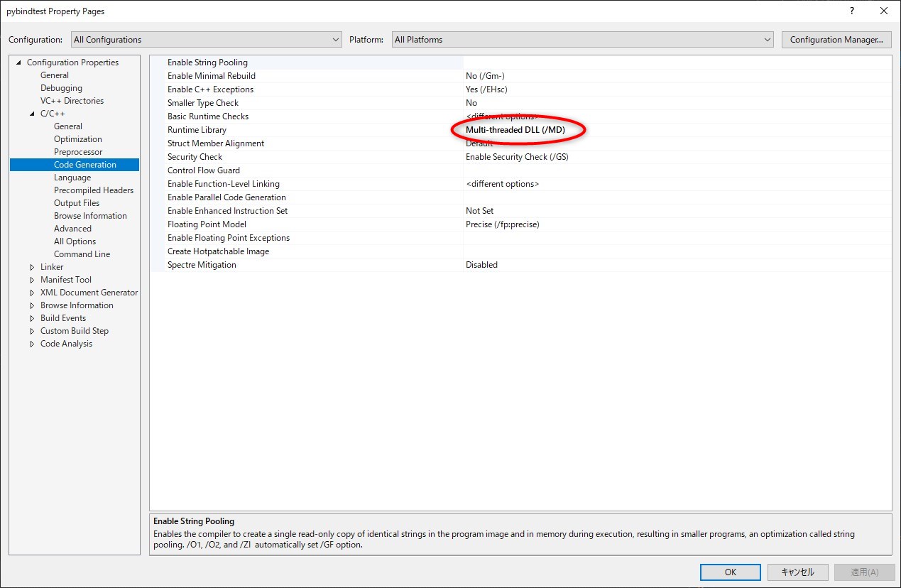Click the Enable Floating Point Exceptions property
901x588 pixels.
(229, 238)
